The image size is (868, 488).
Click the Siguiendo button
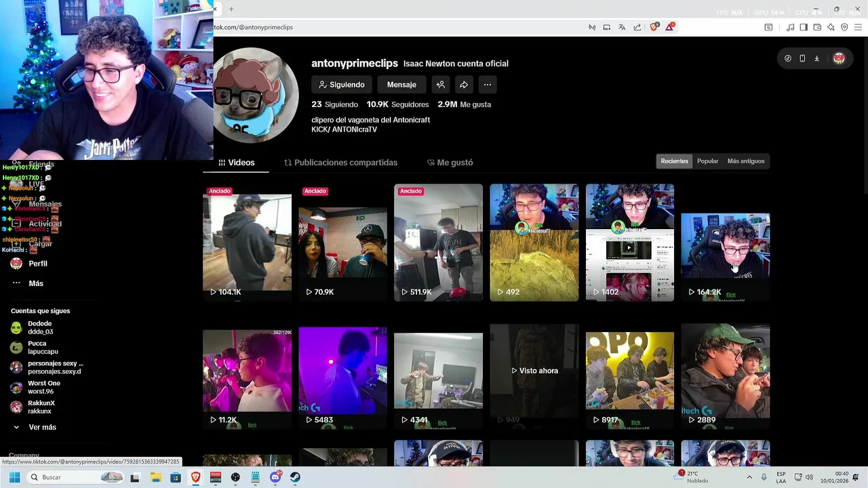pyautogui.click(x=342, y=85)
